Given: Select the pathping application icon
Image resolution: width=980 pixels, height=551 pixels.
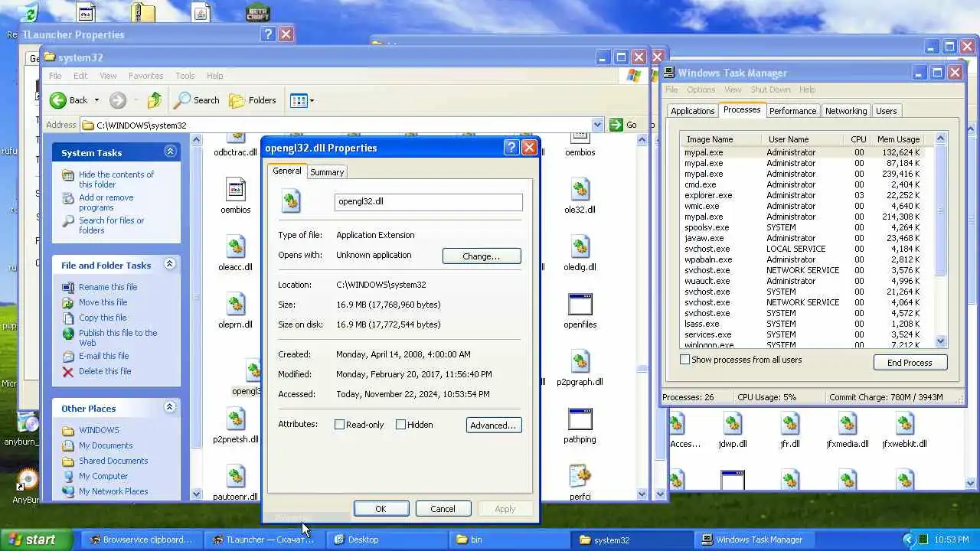Looking at the screenshot, I should pos(580,419).
